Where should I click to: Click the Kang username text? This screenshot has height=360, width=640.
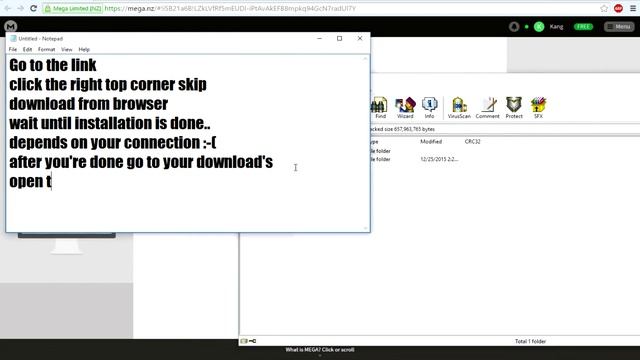[556, 27]
